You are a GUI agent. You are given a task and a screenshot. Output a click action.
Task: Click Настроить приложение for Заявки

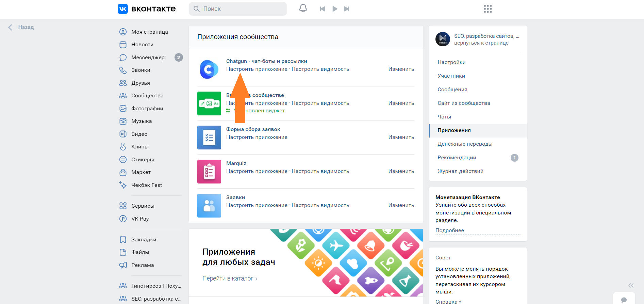pyautogui.click(x=257, y=205)
